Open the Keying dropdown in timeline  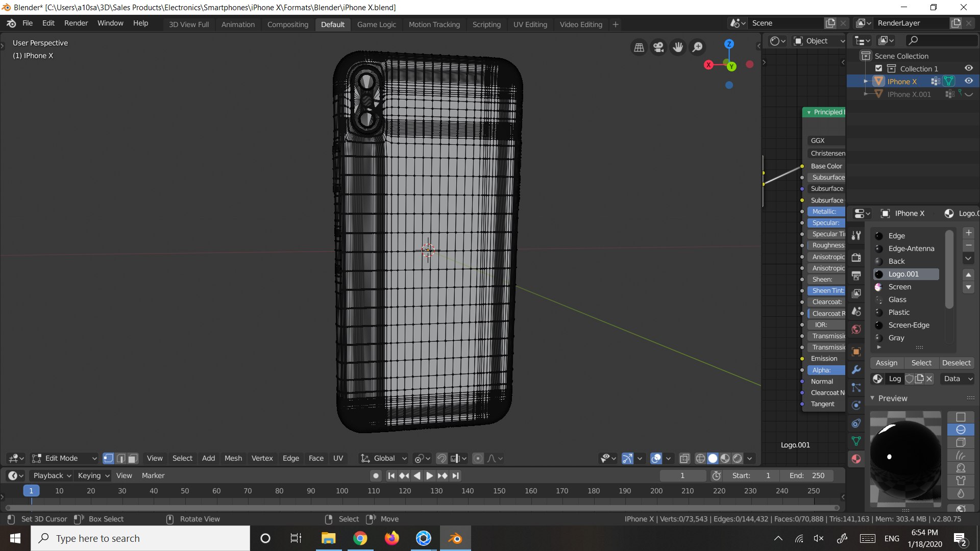point(93,475)
